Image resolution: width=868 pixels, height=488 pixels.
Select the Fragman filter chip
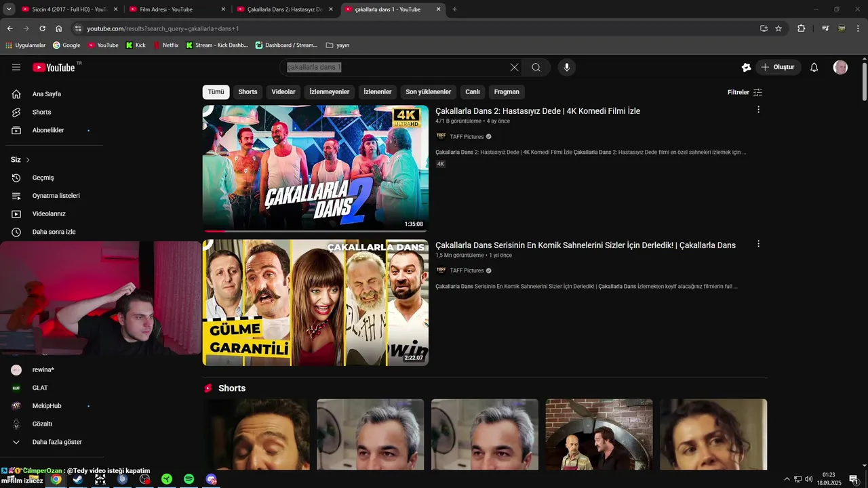click(507, 92)
